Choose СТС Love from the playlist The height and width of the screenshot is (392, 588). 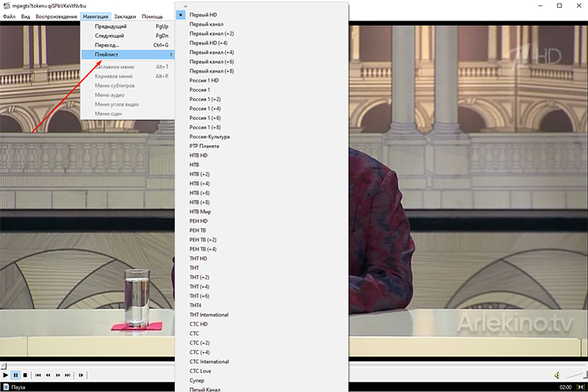(x=261, y=371)
